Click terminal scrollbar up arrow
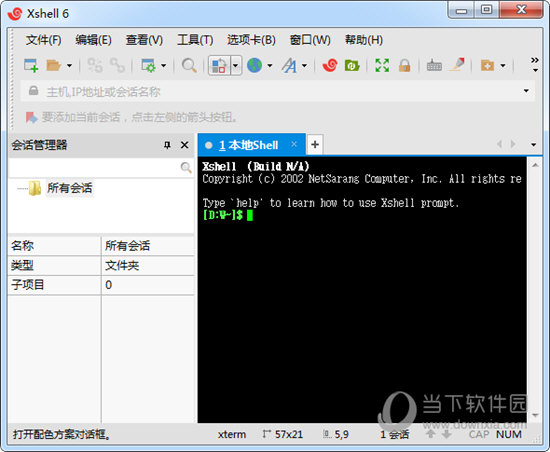The height and width of the screenshot is (452, 550). [x=535, y=165]
